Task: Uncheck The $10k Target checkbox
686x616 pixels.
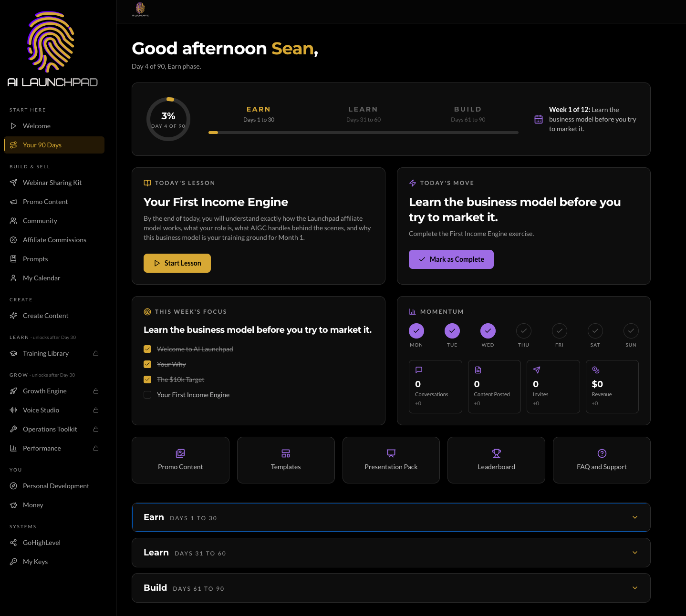Action: coord(147,380)
